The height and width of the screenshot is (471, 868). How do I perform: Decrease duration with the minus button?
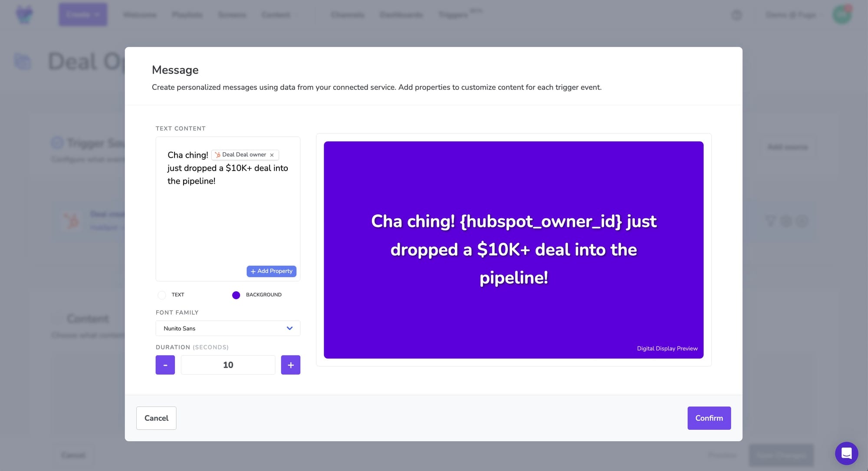165,365
